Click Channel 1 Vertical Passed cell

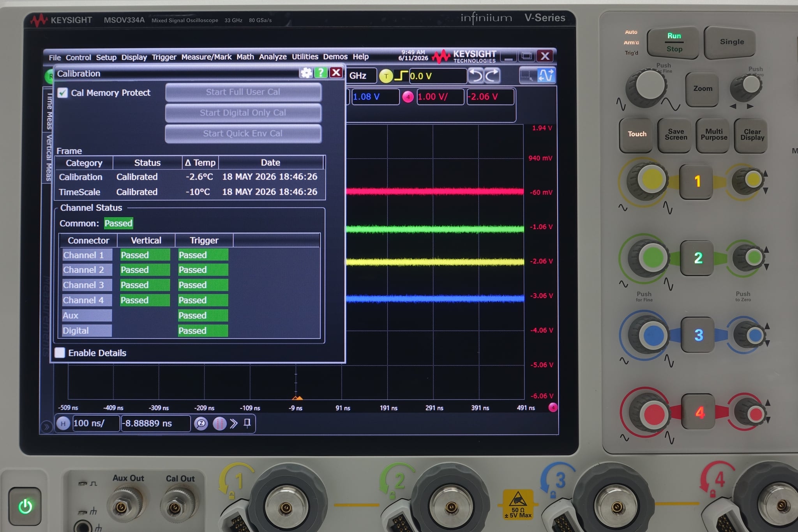pyautogui.click(x=145, y=255)
